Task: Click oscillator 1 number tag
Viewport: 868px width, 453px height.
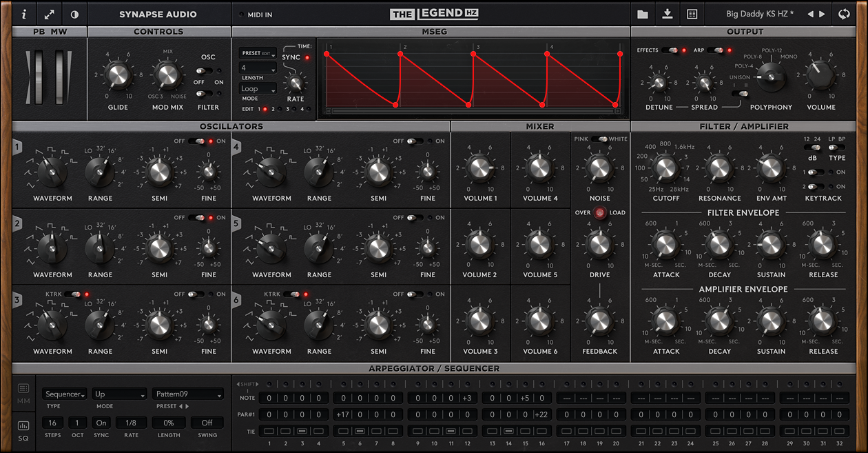Action: (17, 148)
